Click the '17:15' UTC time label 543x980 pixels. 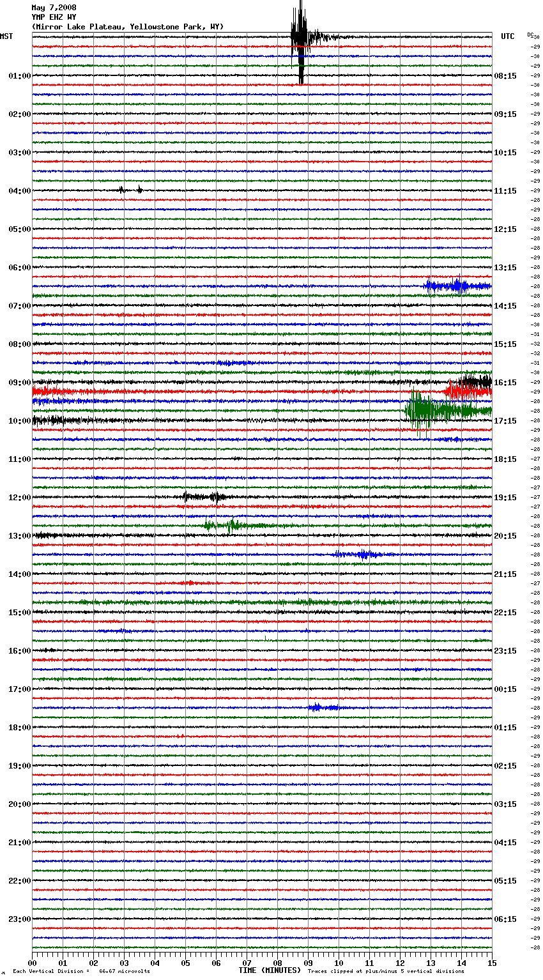click(505, 421)
